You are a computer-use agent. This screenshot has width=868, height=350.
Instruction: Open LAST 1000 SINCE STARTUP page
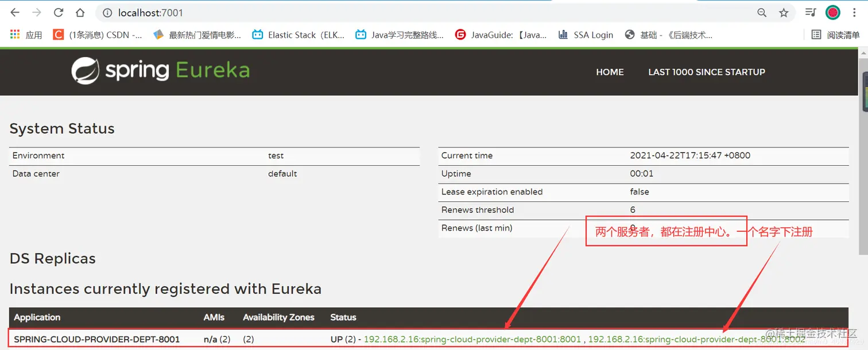click(x=707, y=72)
